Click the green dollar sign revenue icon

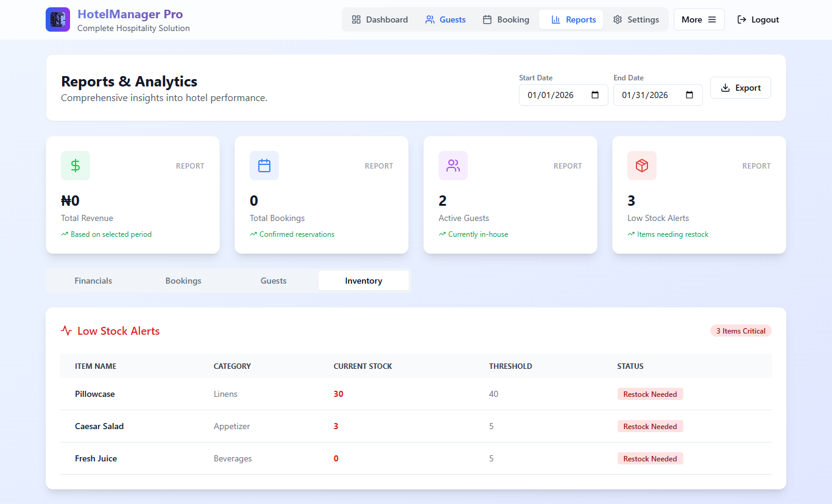[76, 166]
